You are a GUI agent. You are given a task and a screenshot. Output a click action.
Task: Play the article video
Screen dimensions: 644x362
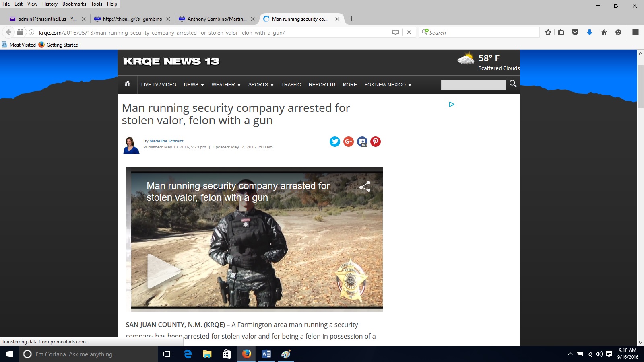tap(162, 271)
